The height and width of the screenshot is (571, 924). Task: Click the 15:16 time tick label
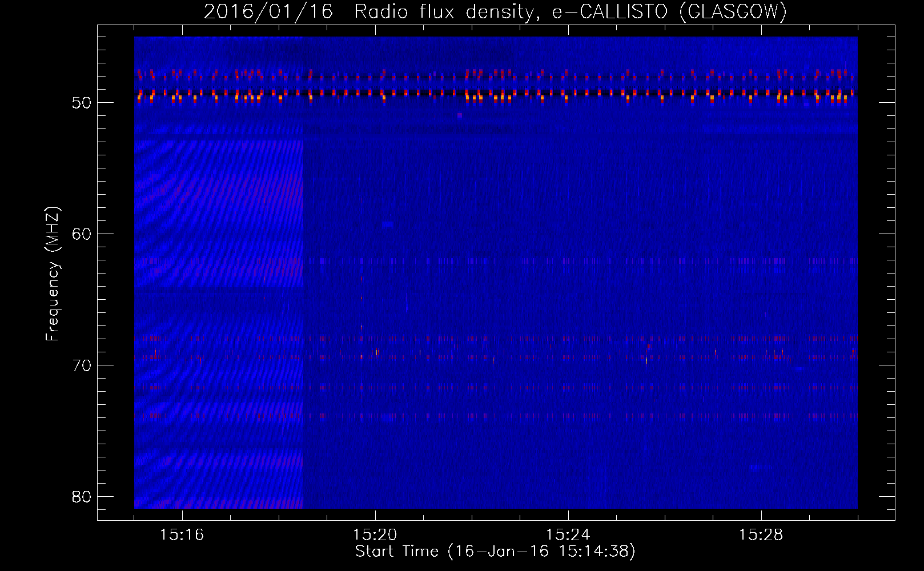[x=182, y=535]
